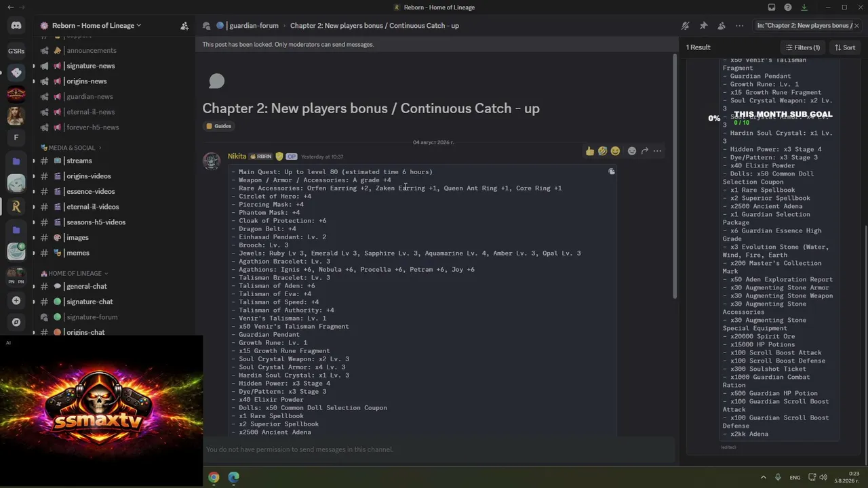Switch the ENG keyboard language

click(795, 477)
